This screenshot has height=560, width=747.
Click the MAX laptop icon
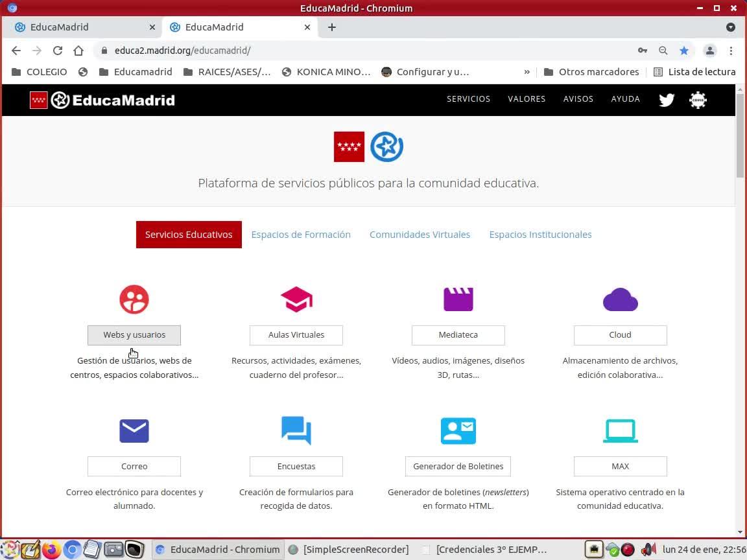(621, 431)
